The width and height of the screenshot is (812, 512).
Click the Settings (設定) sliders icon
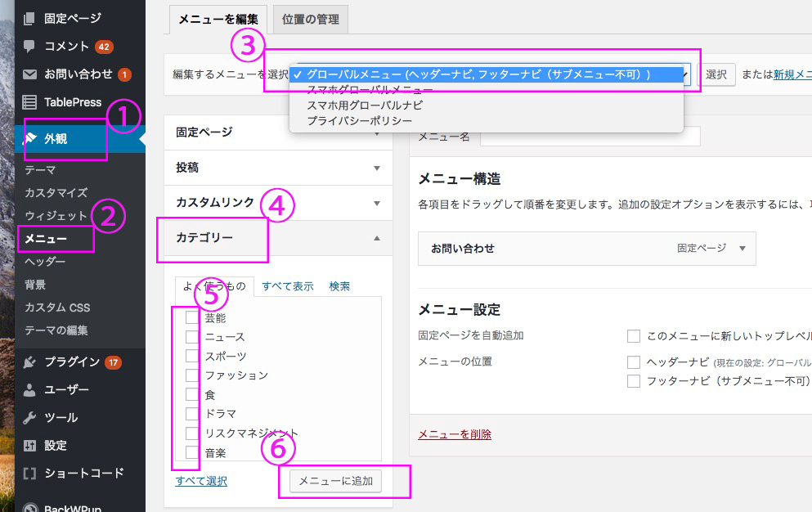click(x=29, y=445)
